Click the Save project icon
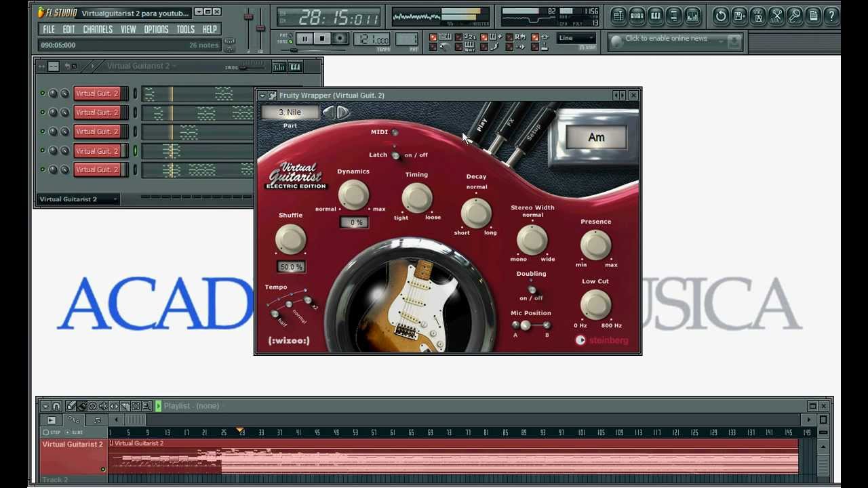868x488 pixels. pos(739,15)
